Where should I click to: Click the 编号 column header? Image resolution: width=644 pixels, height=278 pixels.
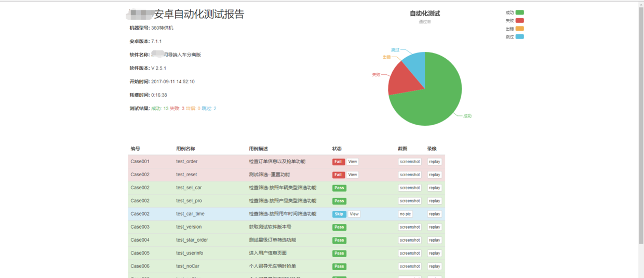[x=135, y=149]
